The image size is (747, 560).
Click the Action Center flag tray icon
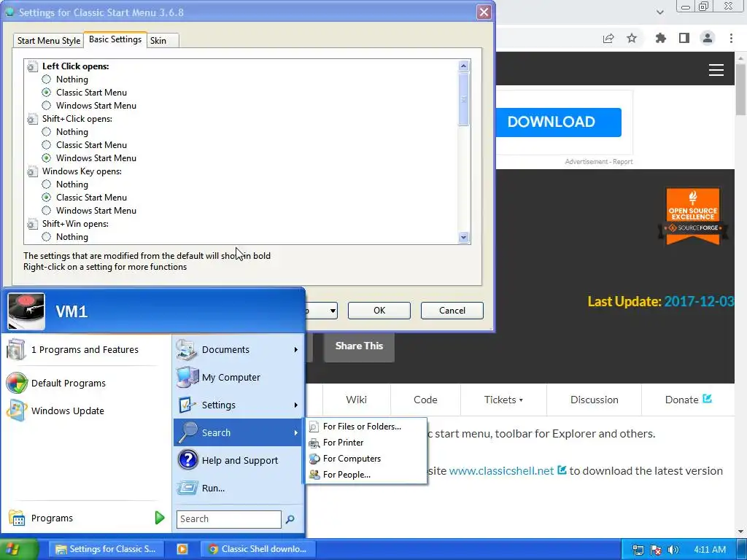point(656,550)
